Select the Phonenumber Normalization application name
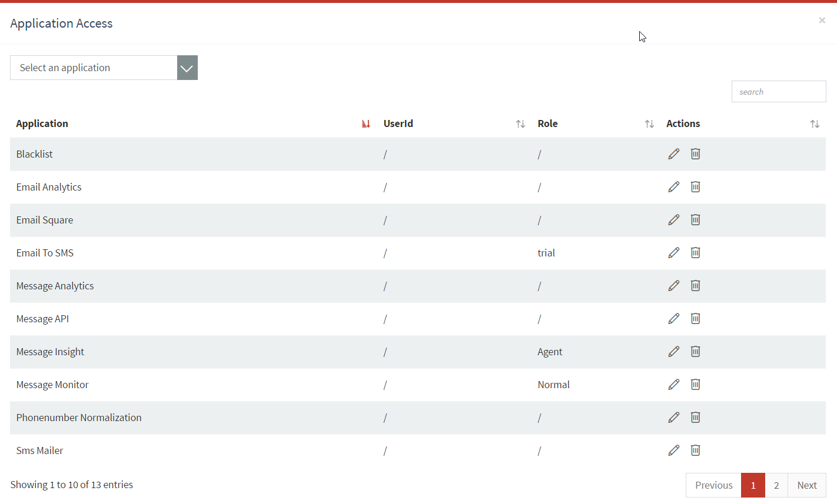Image resolution: width=837 pixels, height=504 pixels. click(x=79, y=418)
